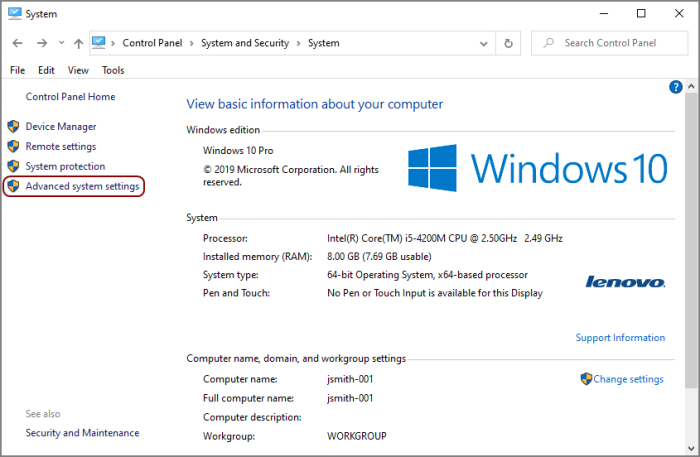Refresh the System page
The width and height of the screenshot is (700, 457).
[509, 44]
